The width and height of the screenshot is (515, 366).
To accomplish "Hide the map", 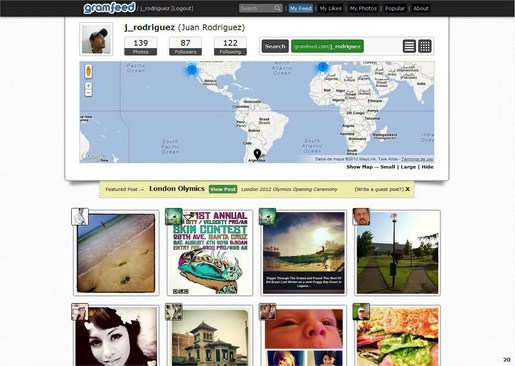I will click(x=427, y=167).
